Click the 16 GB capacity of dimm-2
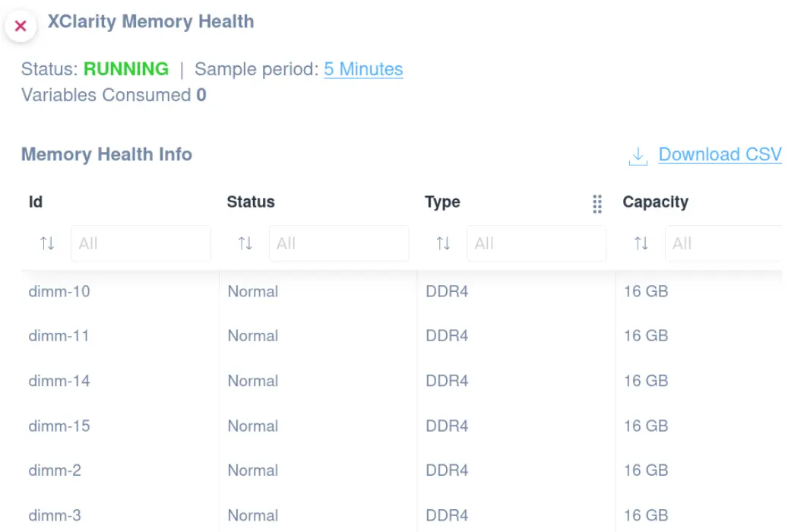The image size is (788, 532). point(646,470)
